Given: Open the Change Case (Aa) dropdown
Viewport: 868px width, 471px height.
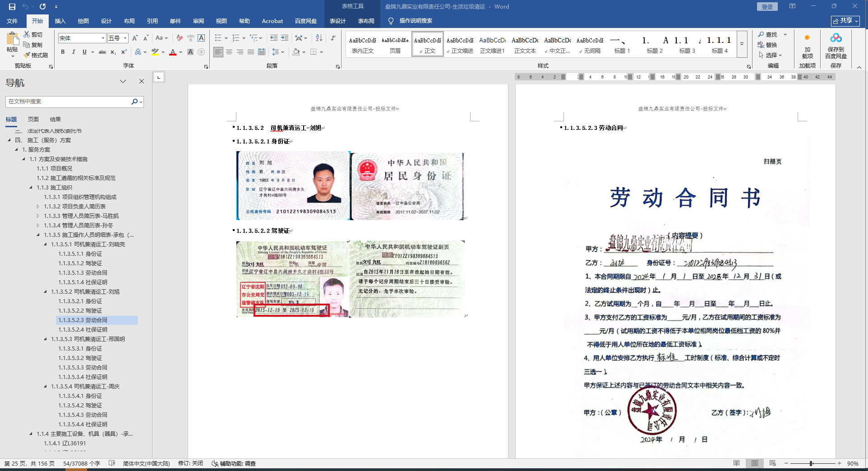Looking at the screenshot, I should (161, 38).
